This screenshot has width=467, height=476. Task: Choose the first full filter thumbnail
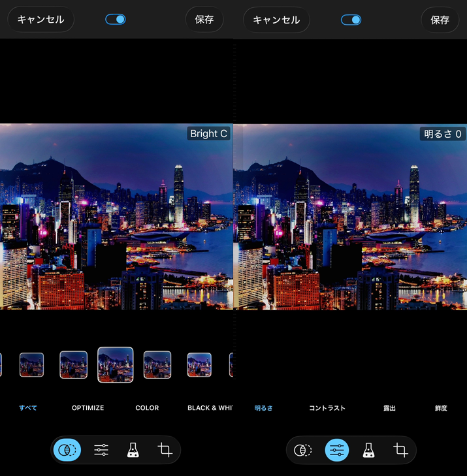31,364
